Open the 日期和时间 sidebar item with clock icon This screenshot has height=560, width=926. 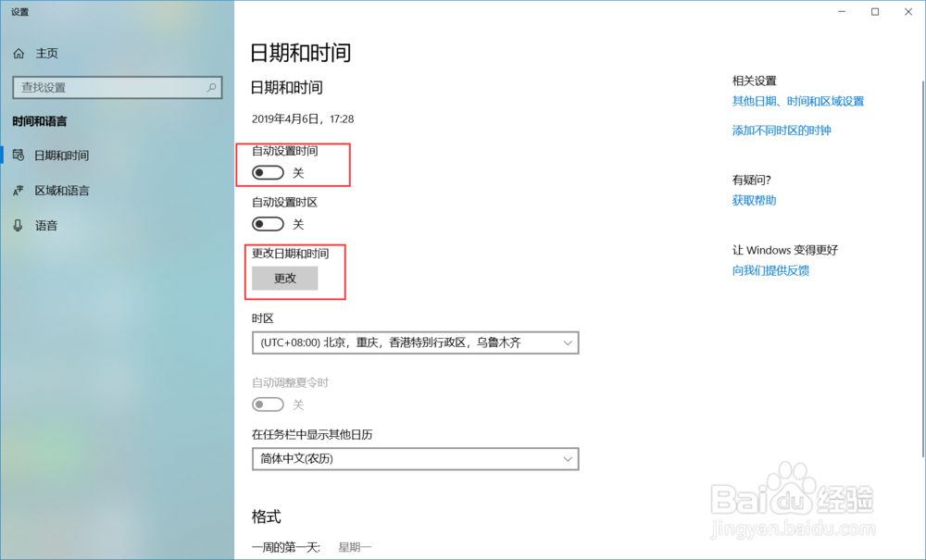[59, 155]
